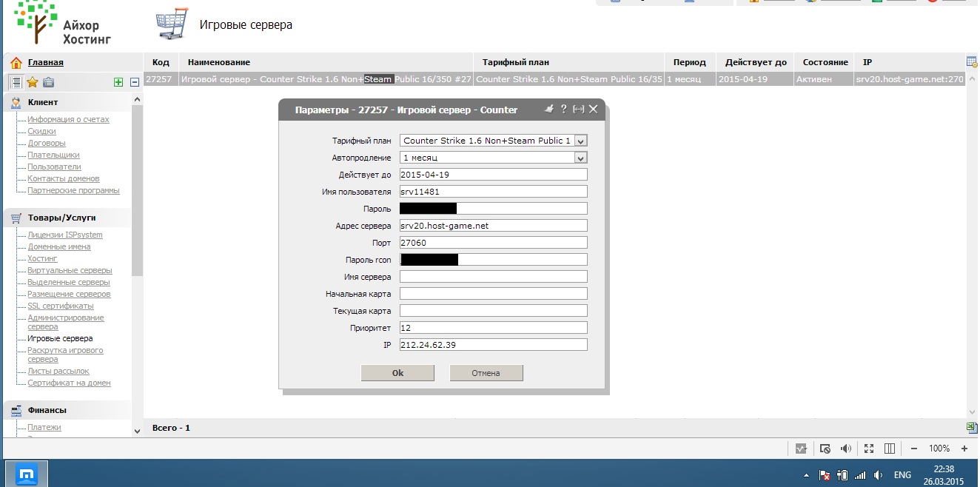Screen dimensions: 980x487
Task: Click the blocked content status bar icon
Action: [x=825, y=449]
